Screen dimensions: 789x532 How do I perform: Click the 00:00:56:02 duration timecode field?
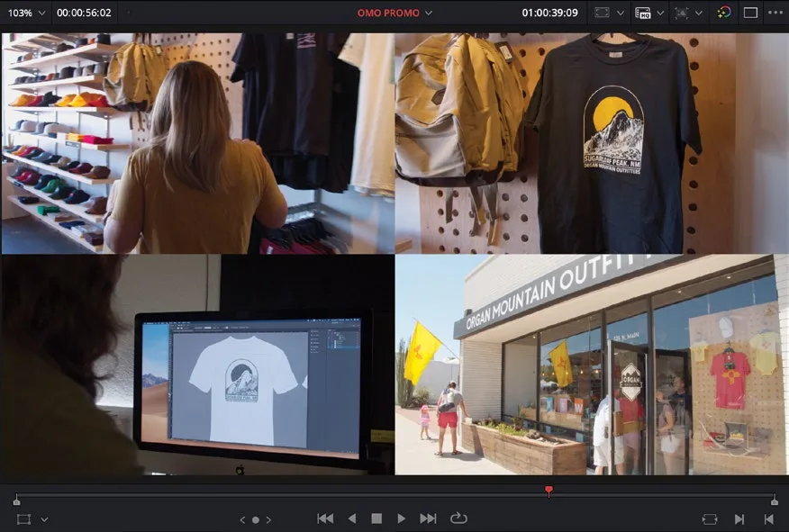pos(84,13)
